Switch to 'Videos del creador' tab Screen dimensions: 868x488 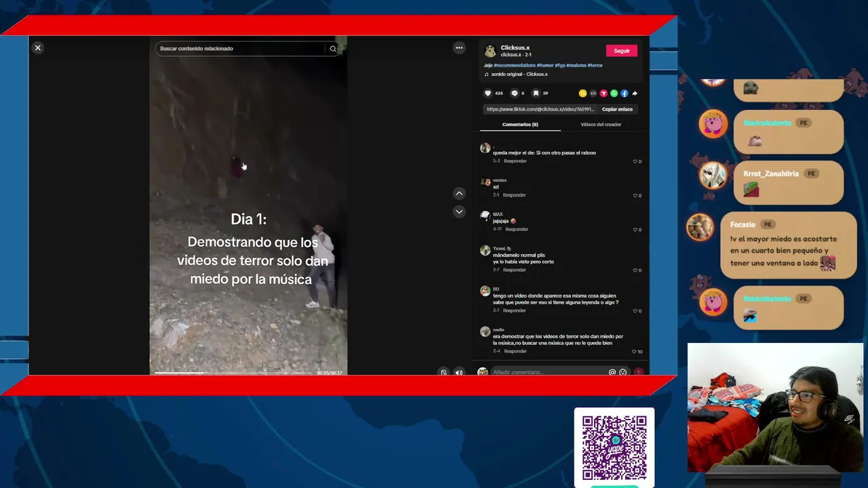[601, 125]
